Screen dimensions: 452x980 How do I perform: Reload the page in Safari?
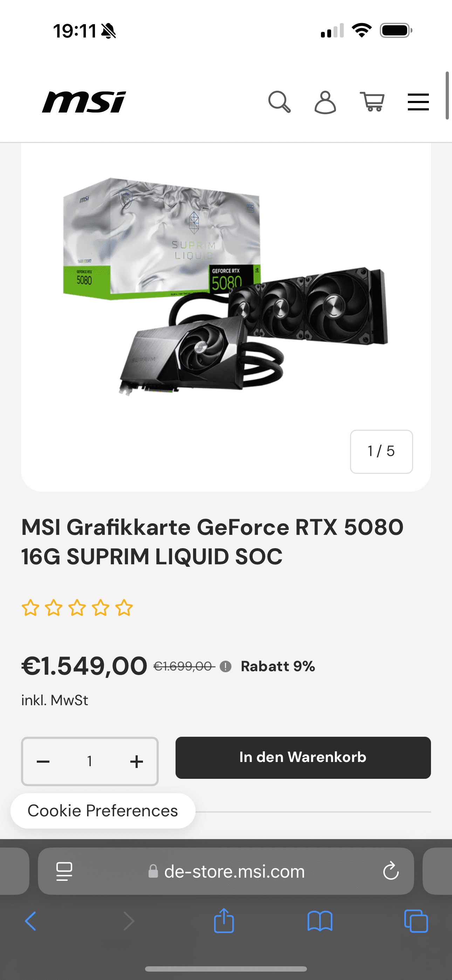coord(391,871)
